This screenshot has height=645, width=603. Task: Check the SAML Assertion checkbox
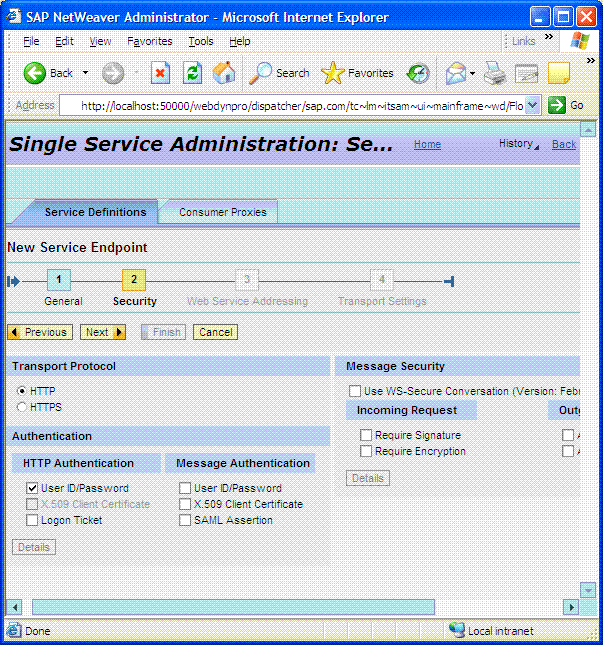[185, 520]
